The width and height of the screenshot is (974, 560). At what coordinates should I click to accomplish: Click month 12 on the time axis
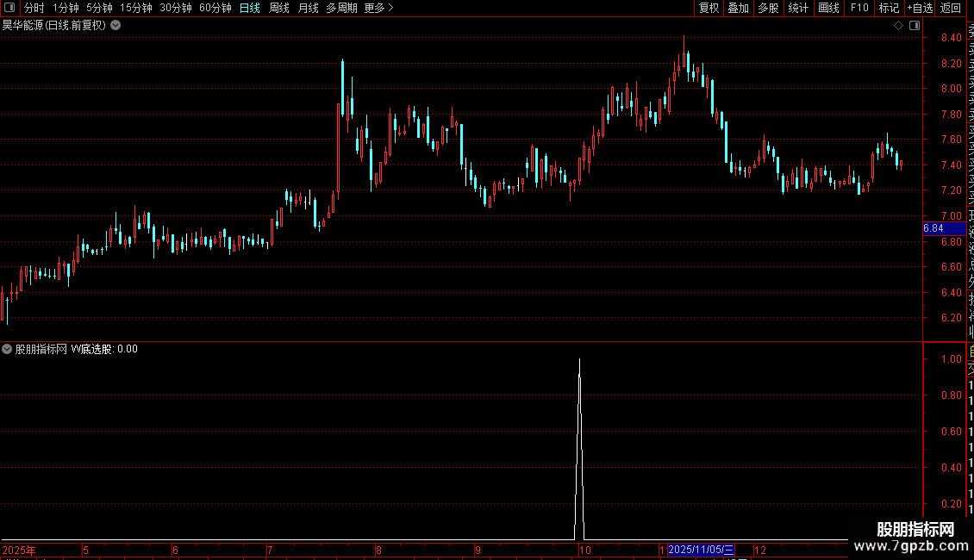(x=759, y=550)
